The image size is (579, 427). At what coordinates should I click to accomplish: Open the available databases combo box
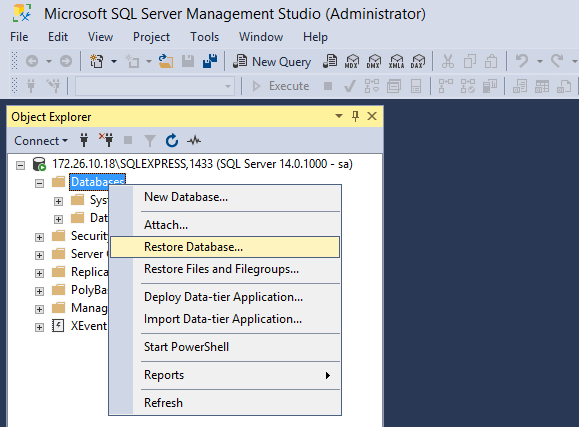point(155,86)
